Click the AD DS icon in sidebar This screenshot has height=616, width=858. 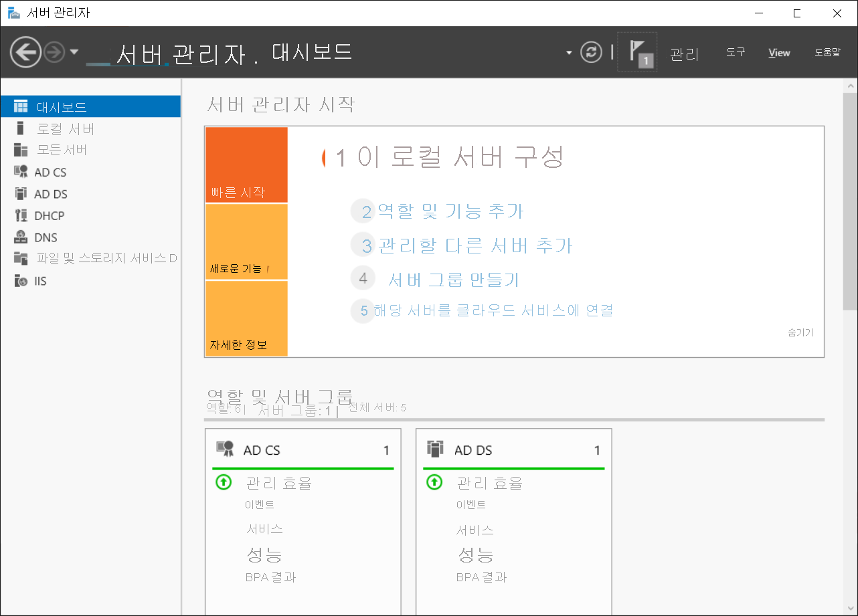[x=21, y=193]
